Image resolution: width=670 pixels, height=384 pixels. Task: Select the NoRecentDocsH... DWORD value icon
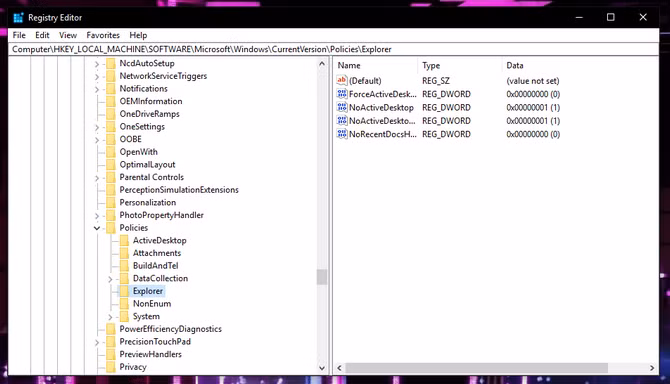341,134
